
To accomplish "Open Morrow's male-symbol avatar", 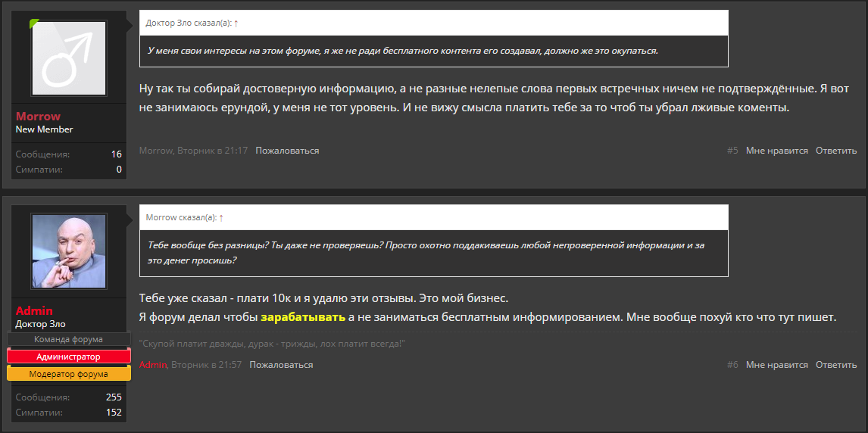I will coord(69,58).
